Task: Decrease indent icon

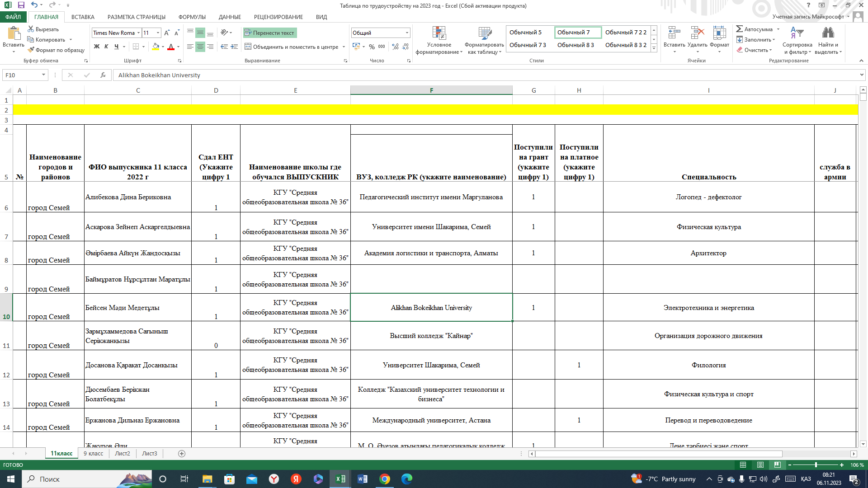Action: coord(224,47)
